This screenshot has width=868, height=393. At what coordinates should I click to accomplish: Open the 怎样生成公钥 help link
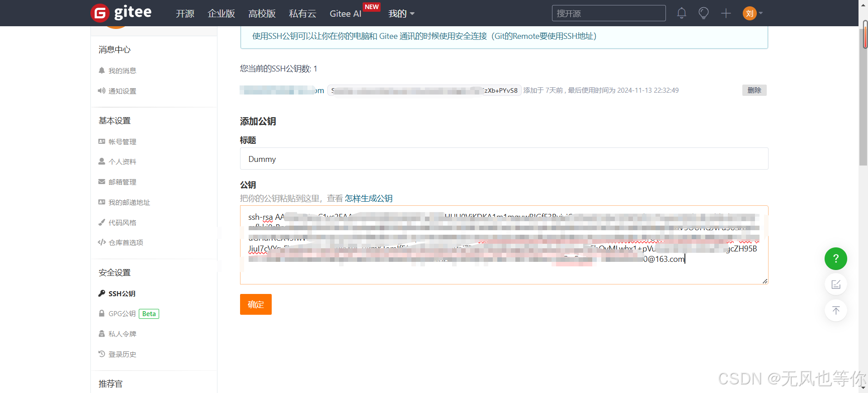point(368,198)
